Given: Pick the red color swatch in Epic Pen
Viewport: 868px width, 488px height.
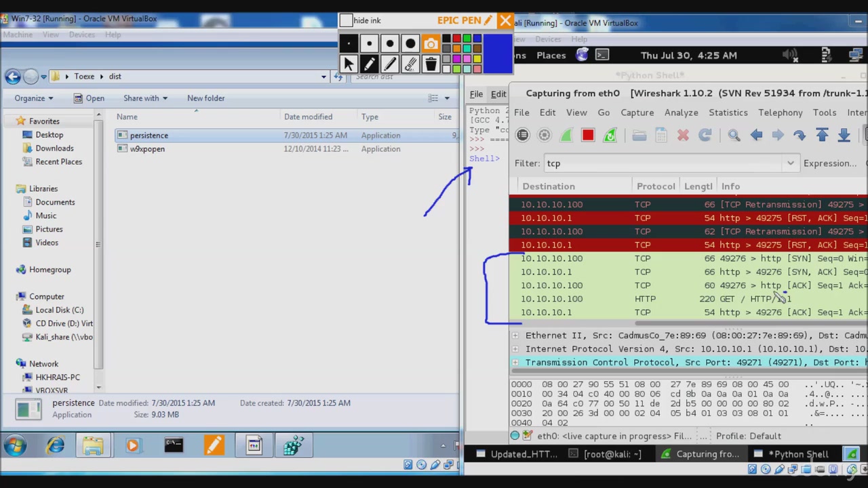Looking at the screenshot, I should point(457,39).
